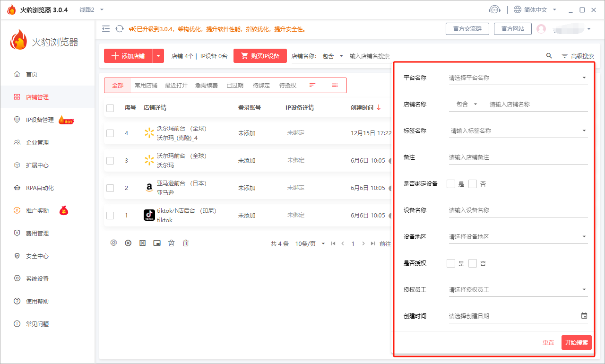Check the select-all checkbox in table header

[x=110, y=108]
